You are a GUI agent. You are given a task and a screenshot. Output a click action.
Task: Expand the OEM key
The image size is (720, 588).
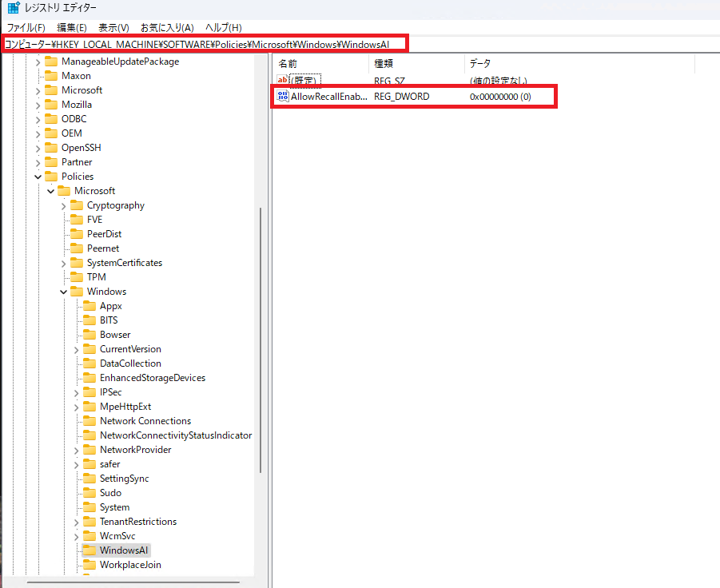(x=38, y=134)
